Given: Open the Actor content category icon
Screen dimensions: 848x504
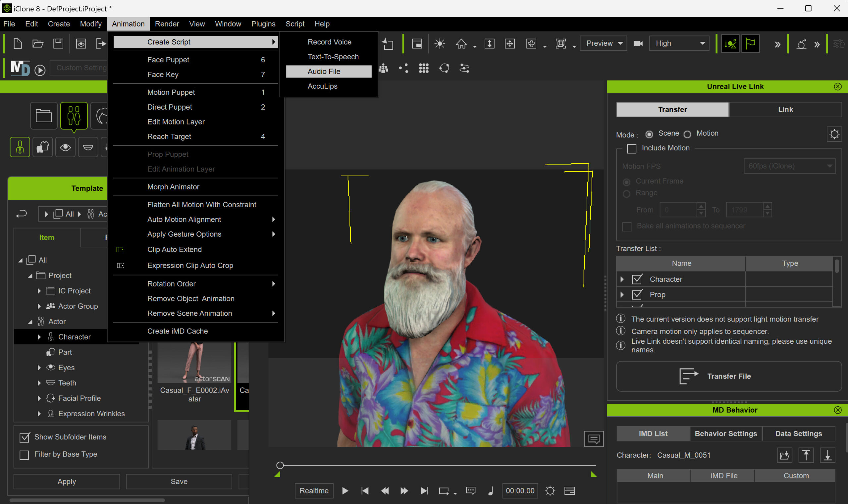Looking at the screenshot, I should [x=74, y=116].
